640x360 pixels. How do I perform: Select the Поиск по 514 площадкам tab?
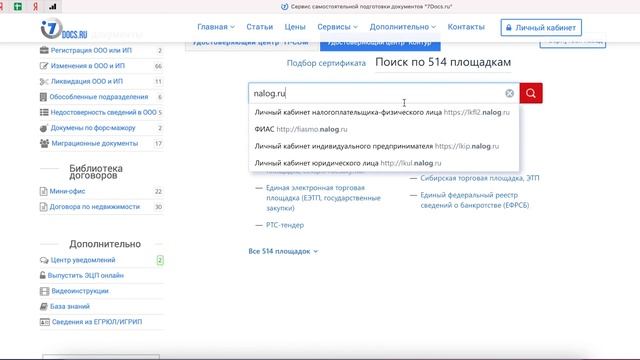(443, 62)
